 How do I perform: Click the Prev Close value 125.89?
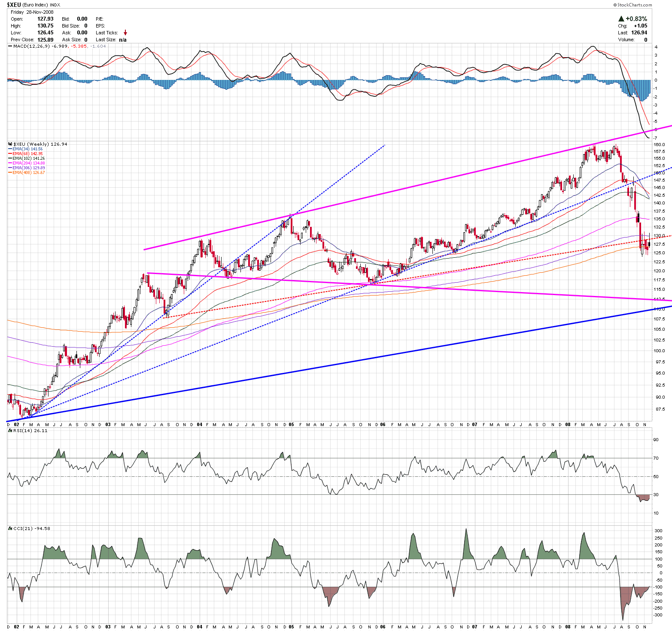(46, 40)
